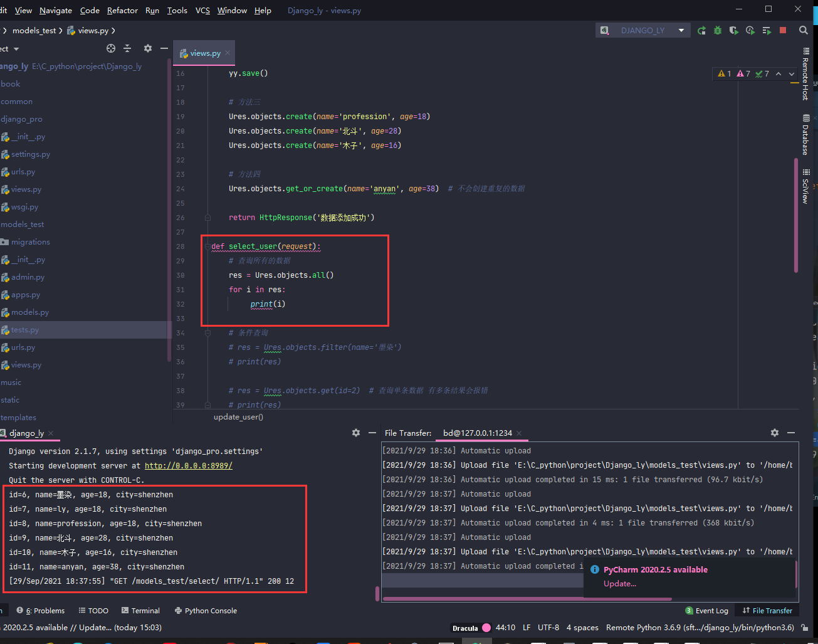818x644 pixels.
Task: Open the Problems tool window tab
Action: (x=41, y=611)
